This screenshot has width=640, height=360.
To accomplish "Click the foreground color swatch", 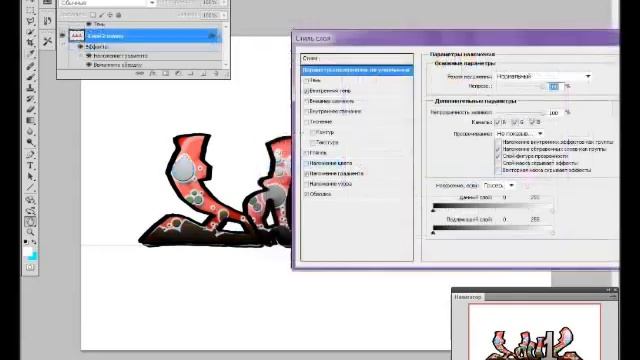I will pos(28,251).
